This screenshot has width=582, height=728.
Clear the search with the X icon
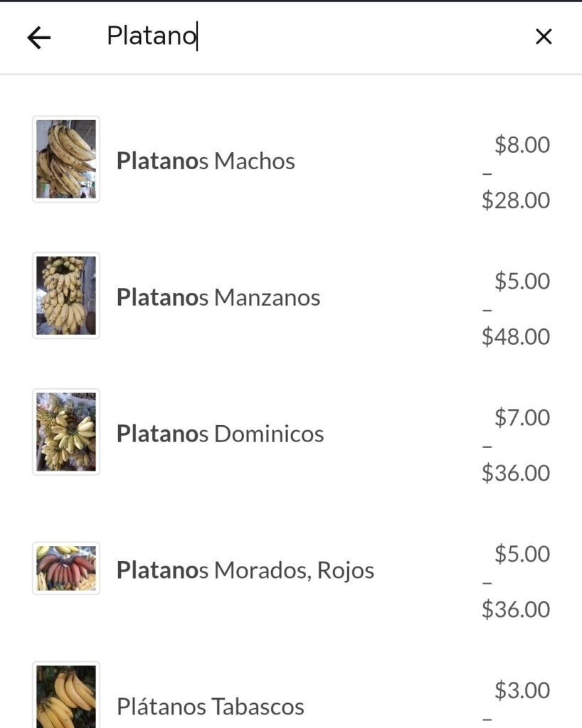tap(544, 36)
